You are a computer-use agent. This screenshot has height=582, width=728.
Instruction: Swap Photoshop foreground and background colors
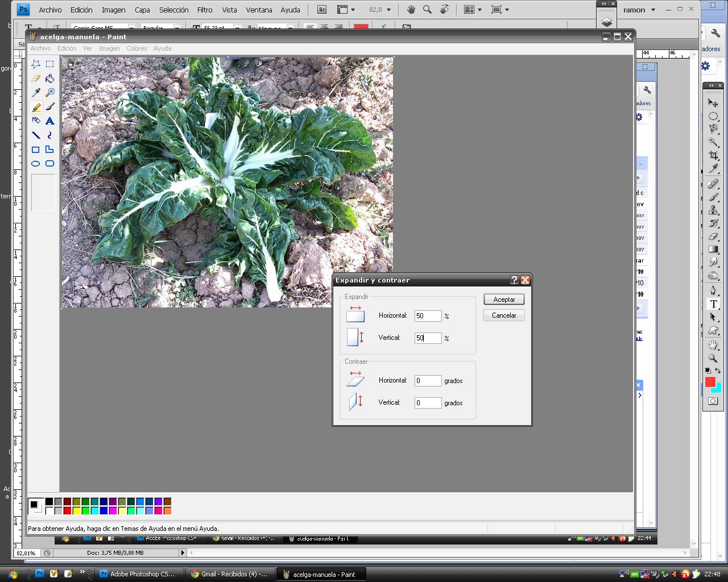(718, 371)
